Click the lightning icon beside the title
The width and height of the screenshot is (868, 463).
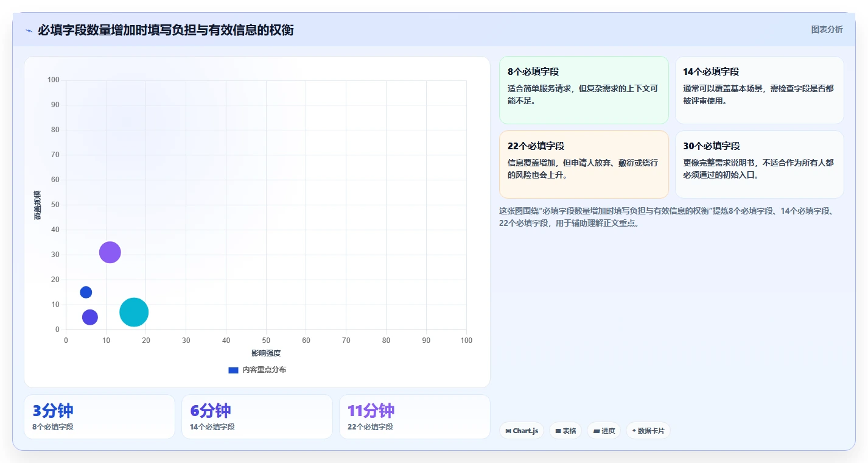(29, 30)
